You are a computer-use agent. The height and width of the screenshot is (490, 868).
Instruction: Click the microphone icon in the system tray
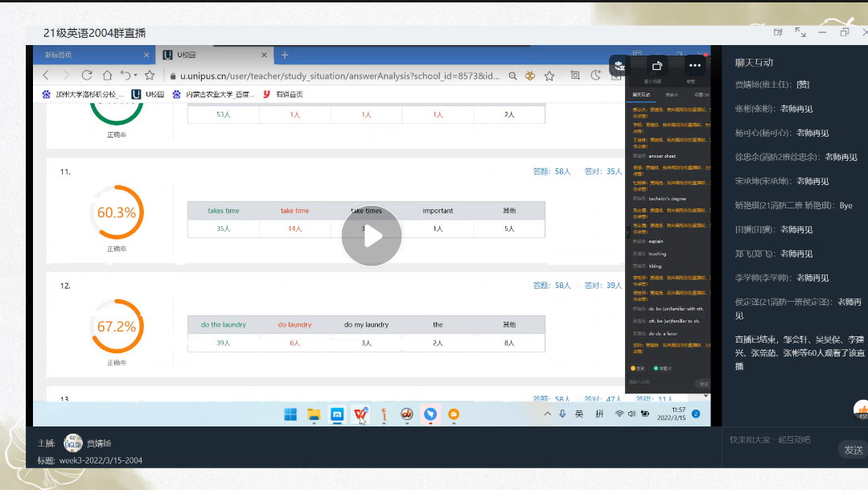(x=562, y=414)
